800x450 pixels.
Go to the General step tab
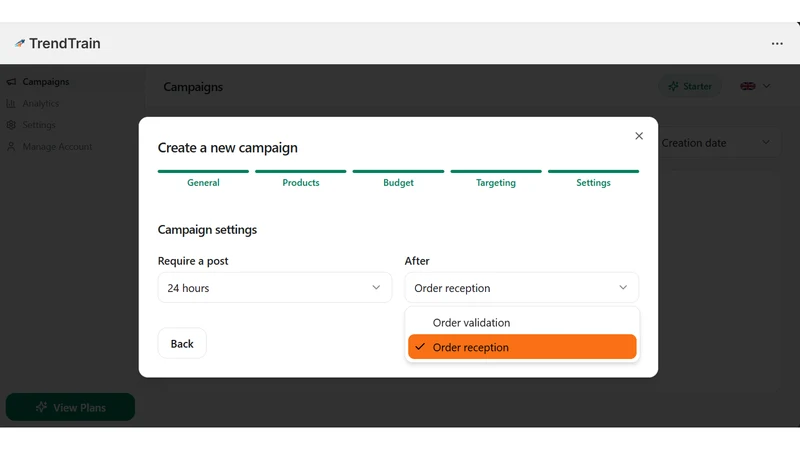pyautogui.click(x=203, y=183)
